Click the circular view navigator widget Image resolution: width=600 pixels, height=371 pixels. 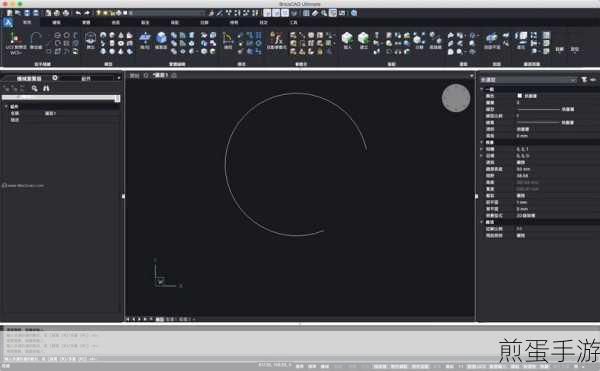[x=456, y=98]
